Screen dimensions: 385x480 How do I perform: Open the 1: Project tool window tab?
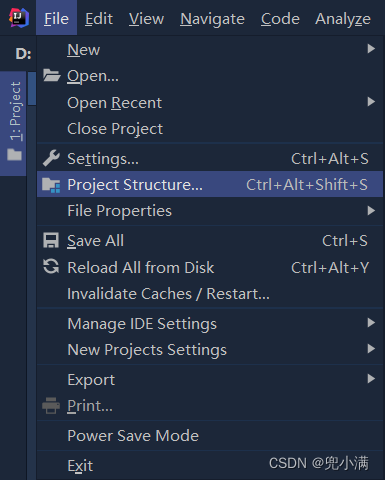coord(13,123)
